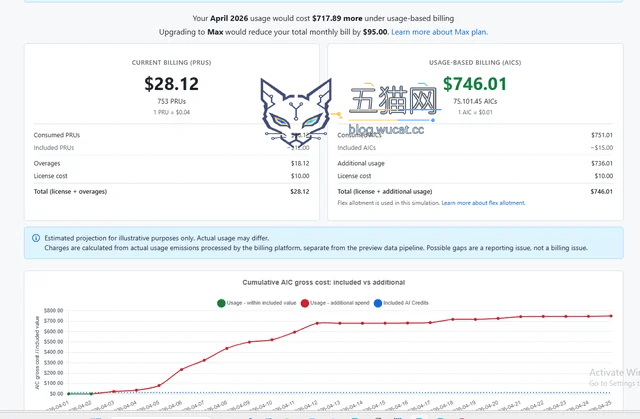
Task: Click the 'CURRENT BILLING (PRUS)' card heading
Action: click(171, 62)
